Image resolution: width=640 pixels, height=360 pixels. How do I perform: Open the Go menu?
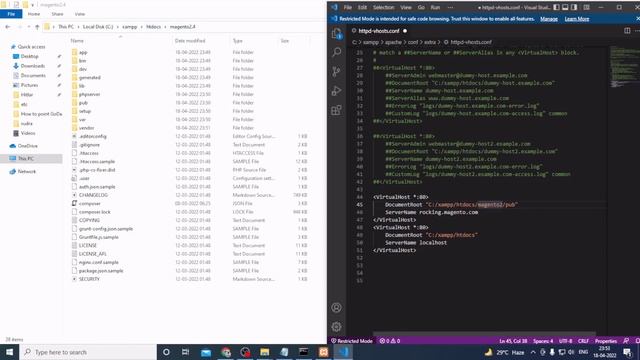coord(421,7)
